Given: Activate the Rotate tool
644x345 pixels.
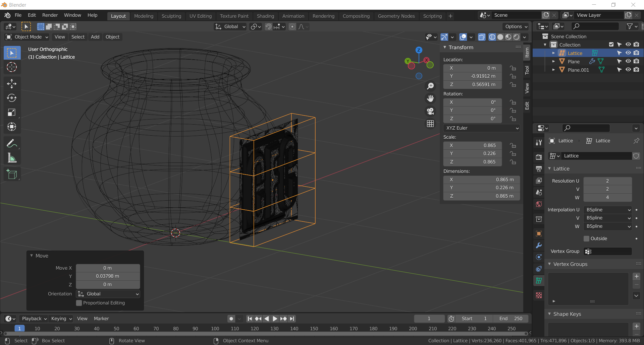Looking at the screenshot, I should pos(12,98).
